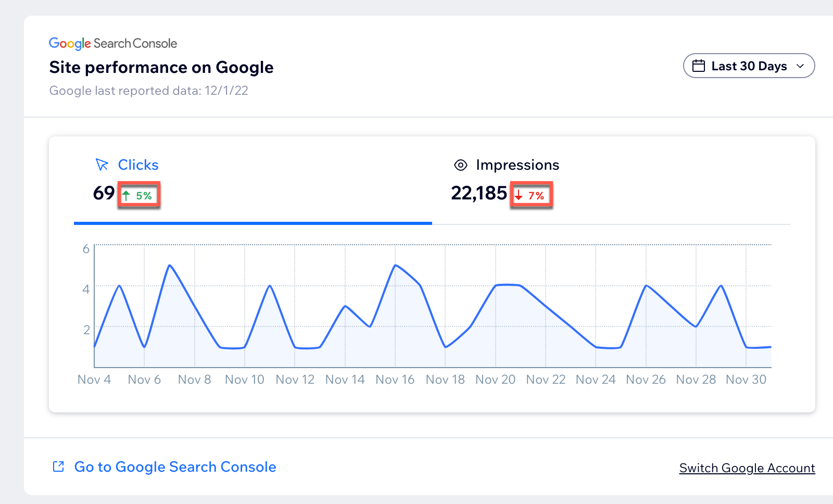Click the 5% clicks increase badge
The height and width of the screenshot is (504, 833).
pos(139,196)
